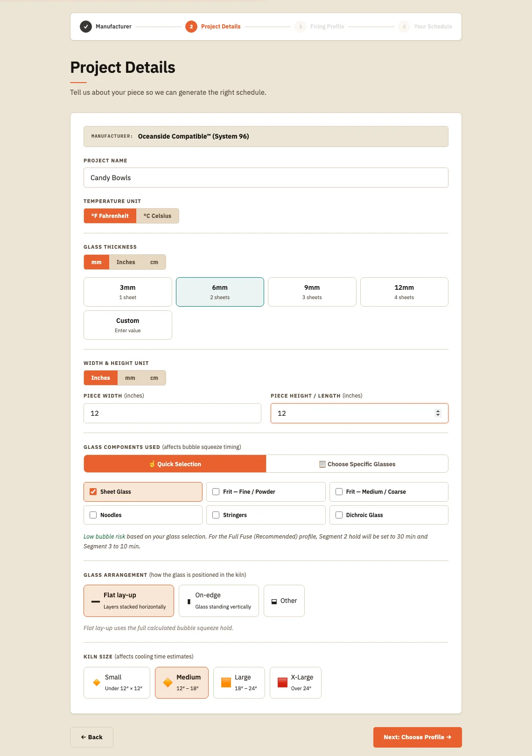Image resolution: width=532 pixels, height=756 pixels.
Task: Select the 9mm 3 sheets thickness
Action: pos(312,292)
